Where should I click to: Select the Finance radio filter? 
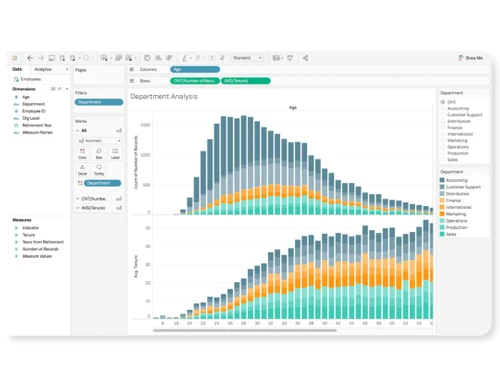[443, 128]
